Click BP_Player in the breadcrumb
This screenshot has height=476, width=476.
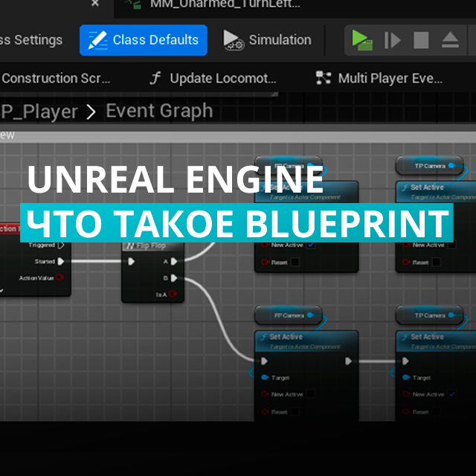39,112
